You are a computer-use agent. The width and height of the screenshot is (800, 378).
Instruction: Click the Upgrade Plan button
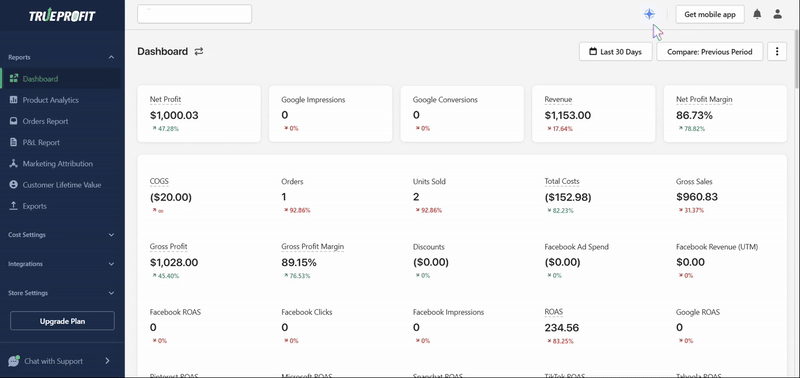tap(62, 321)
